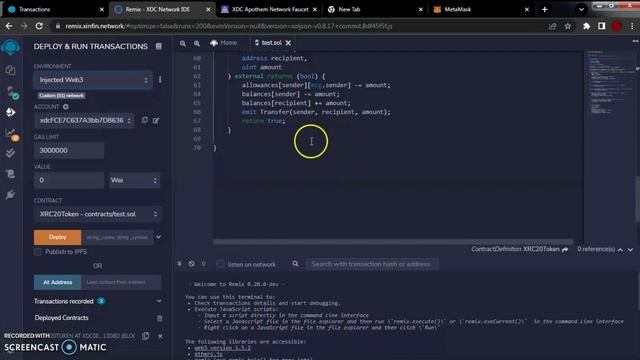This screenshot has height=360, width=640.
Task: Click the transaction hash search field
Action: (372, 264)
